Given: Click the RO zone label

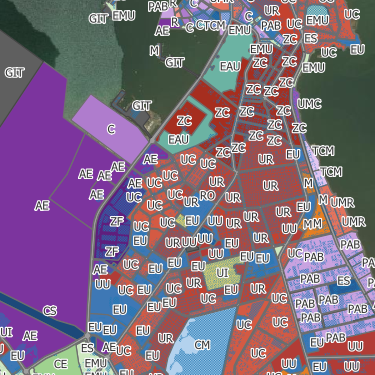Looking at the screenshot, I should pos(207,195).
